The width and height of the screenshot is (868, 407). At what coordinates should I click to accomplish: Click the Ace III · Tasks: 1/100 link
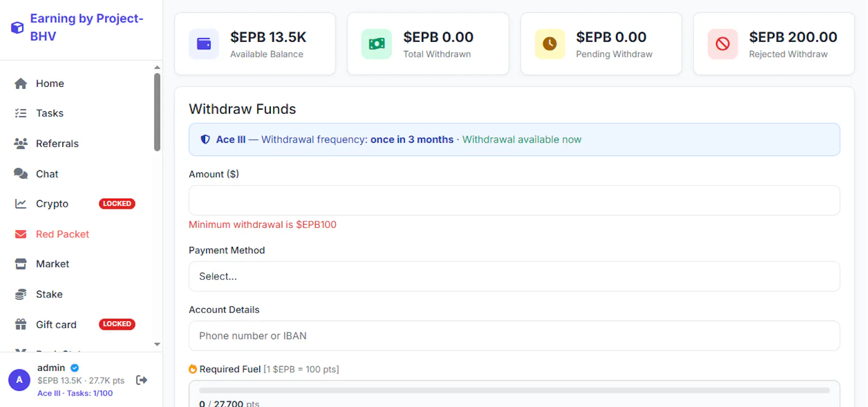[x=75, y=393]
